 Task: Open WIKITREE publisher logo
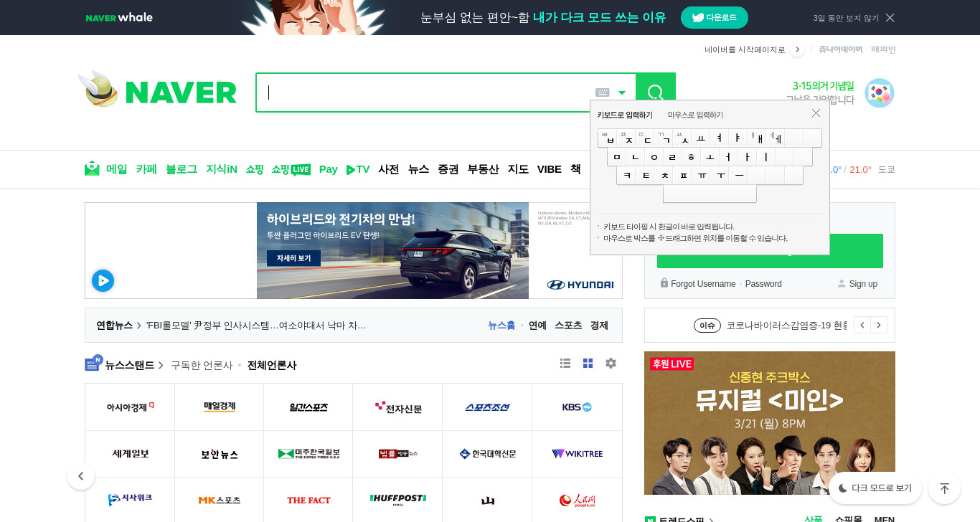click(577, 454)
